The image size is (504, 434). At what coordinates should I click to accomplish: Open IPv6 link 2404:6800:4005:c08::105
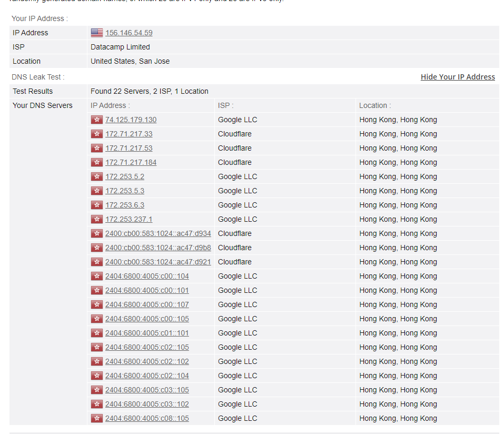(147, 418)
